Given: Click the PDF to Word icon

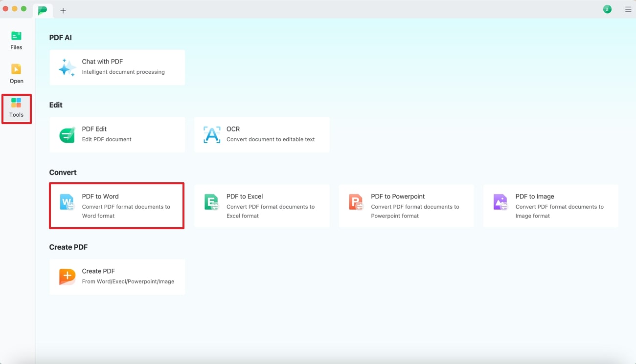Looking at the screenshot, I should [67, 202].
